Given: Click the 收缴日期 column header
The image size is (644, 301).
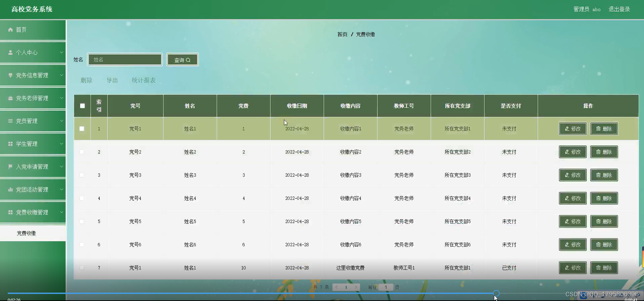Looking at the screenshot, I should (297, 106).
